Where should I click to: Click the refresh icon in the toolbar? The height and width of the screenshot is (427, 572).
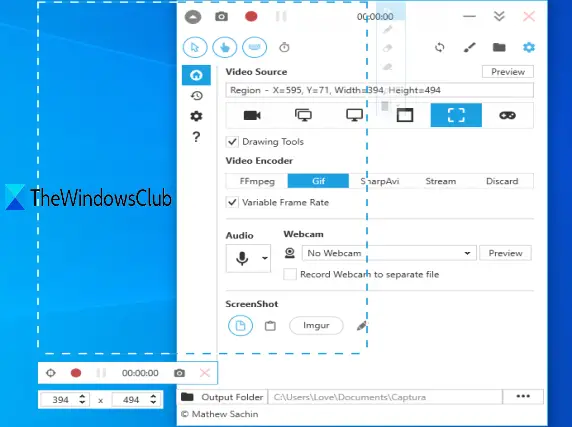pyautogui.click(x=440, y=47)
